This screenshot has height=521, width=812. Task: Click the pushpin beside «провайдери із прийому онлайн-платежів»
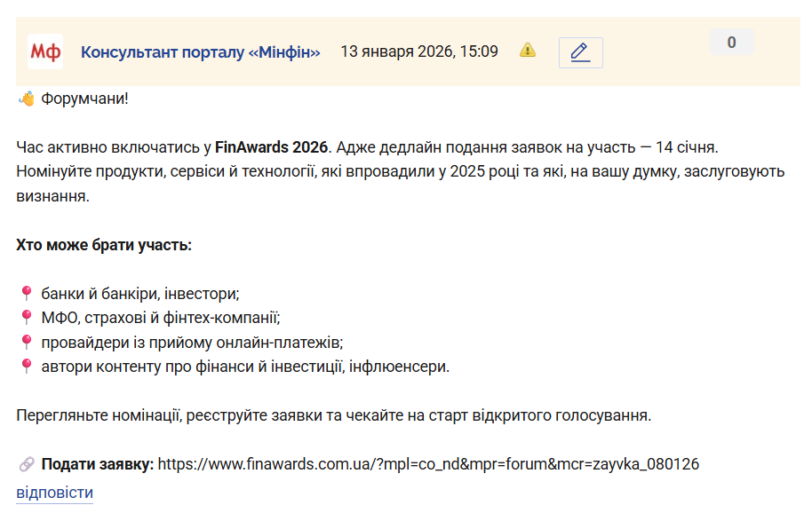(26, 342)
